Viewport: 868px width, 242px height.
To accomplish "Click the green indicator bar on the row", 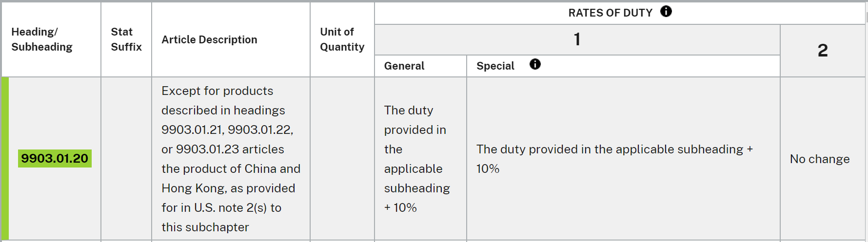I will [x=5, y=159].
